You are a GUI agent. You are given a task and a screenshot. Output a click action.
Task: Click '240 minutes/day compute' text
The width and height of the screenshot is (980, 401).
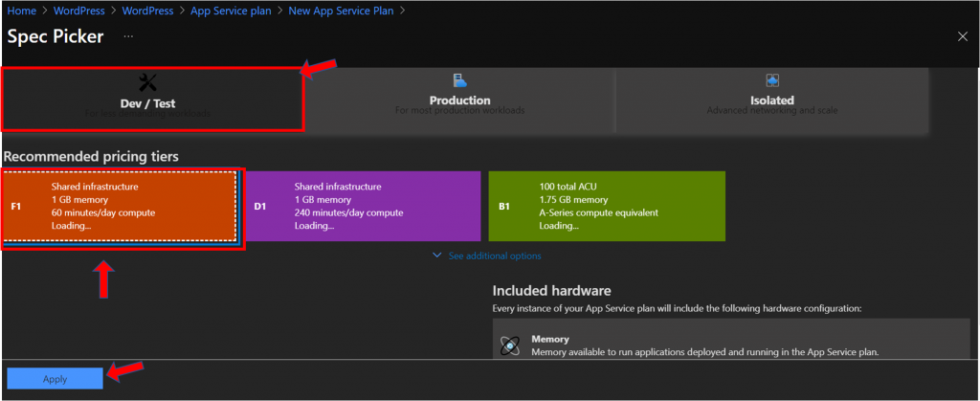click(348, 213)
